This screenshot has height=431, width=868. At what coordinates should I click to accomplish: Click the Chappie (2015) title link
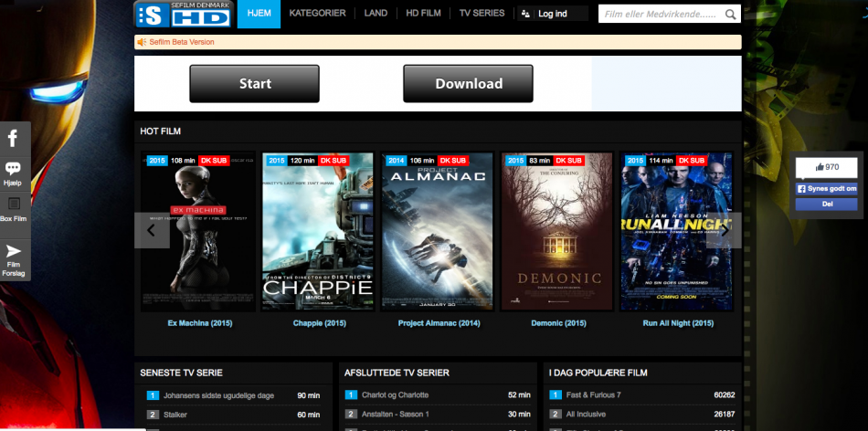pyautogui.click(x=320, y=323)
